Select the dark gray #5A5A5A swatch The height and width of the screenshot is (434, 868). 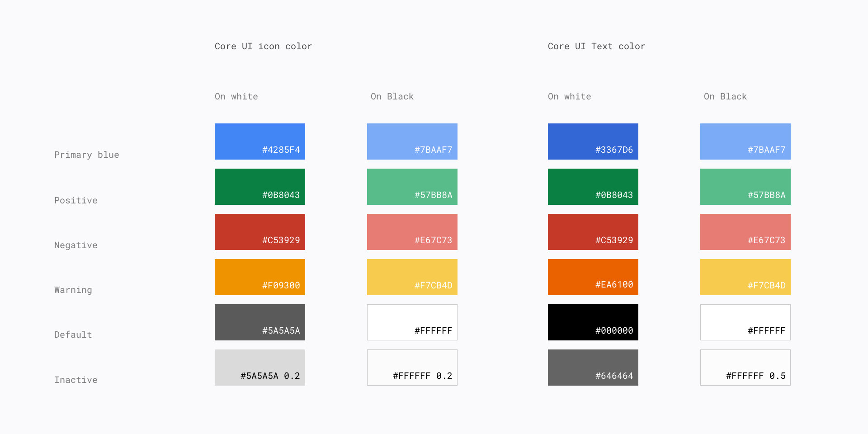pos(260,322)
